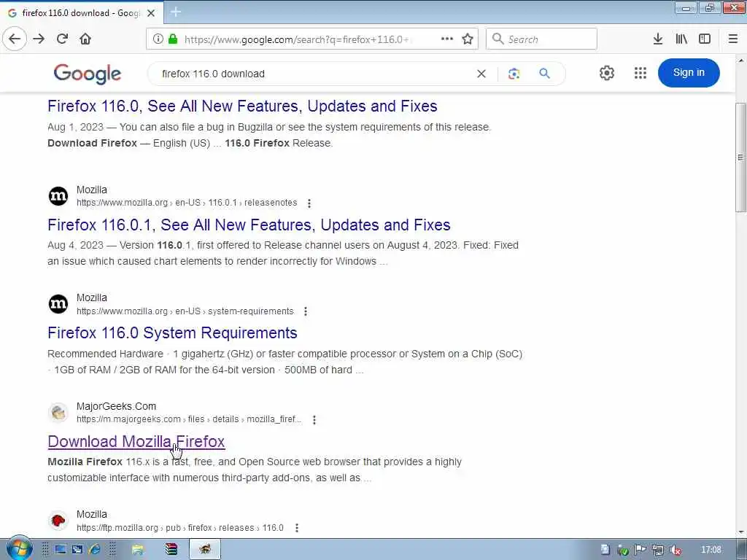
Task: Open the Action Center flag tray icon
Action: [x=640, y=550]
